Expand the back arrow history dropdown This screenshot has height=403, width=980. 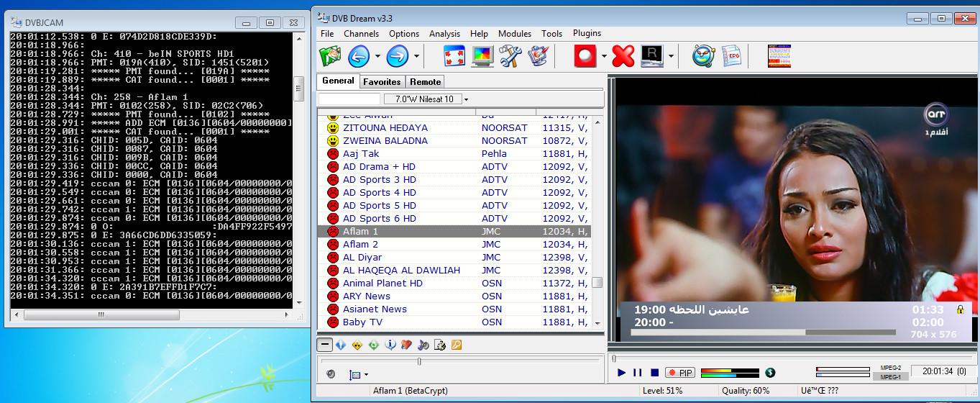click(377, 56)
